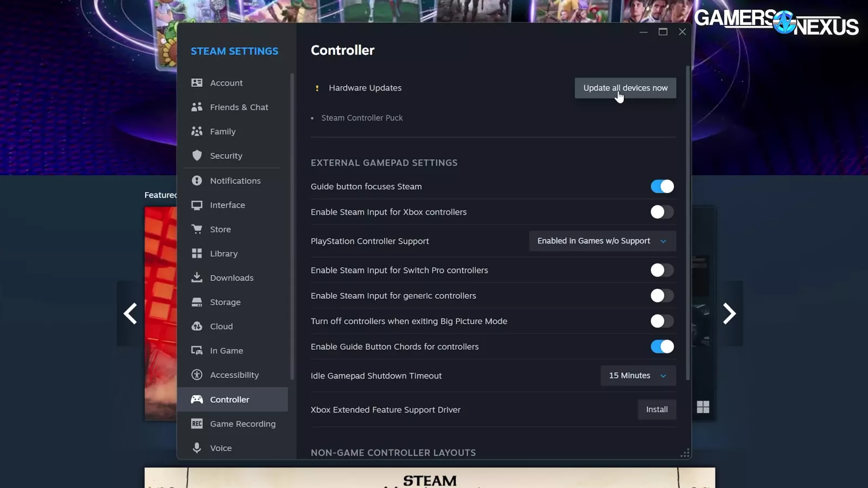
Task: Enable Steam Input for Xbox controllers
Action: click(662, 212)
